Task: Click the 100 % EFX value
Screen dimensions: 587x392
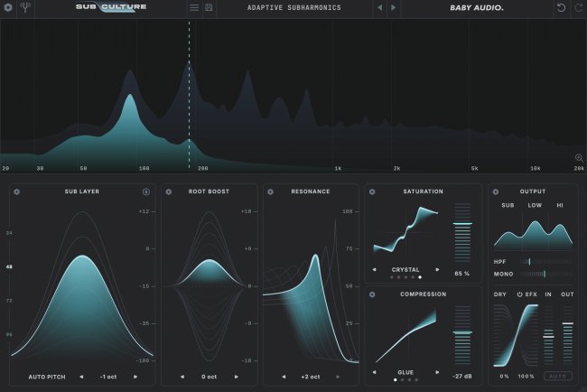Action: click(x=526, y=377)
